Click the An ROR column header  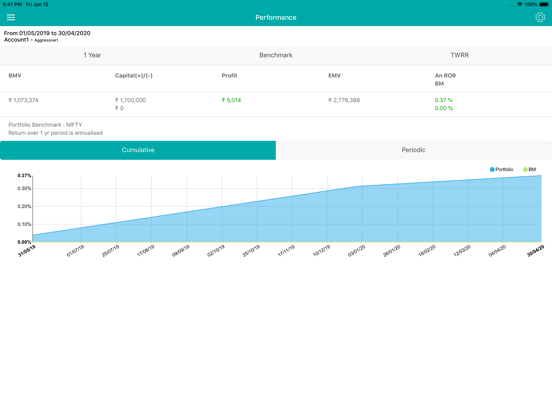[x=445, y=76]
